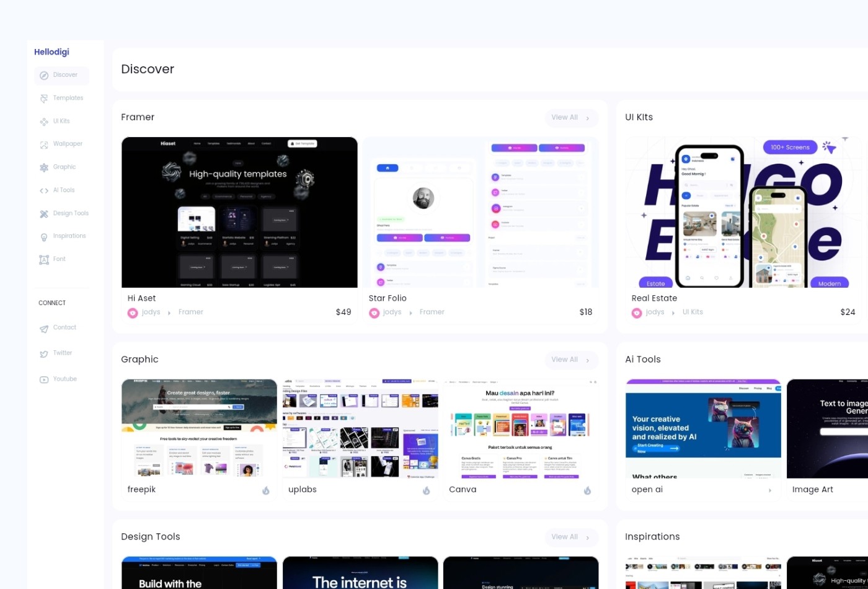Toggle the flame icon on the Canva card
This screenshot has height=589, width=868.
(587, 490)
